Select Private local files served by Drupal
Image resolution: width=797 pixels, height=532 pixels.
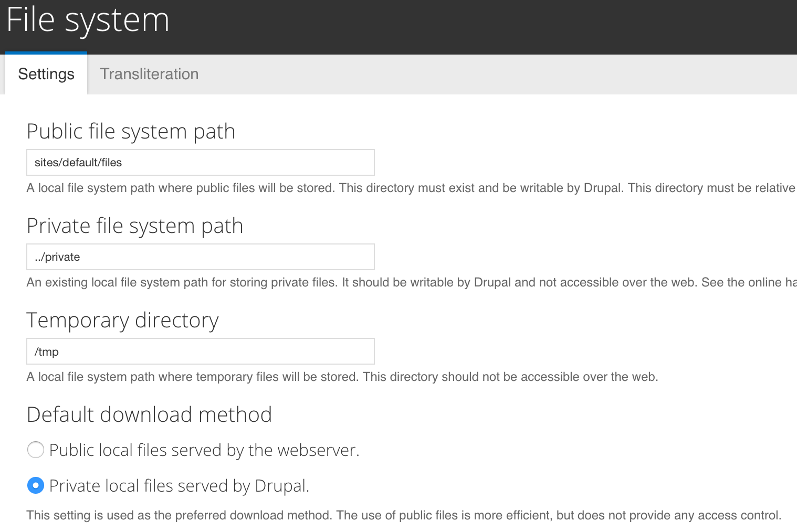tap(36, 485)
